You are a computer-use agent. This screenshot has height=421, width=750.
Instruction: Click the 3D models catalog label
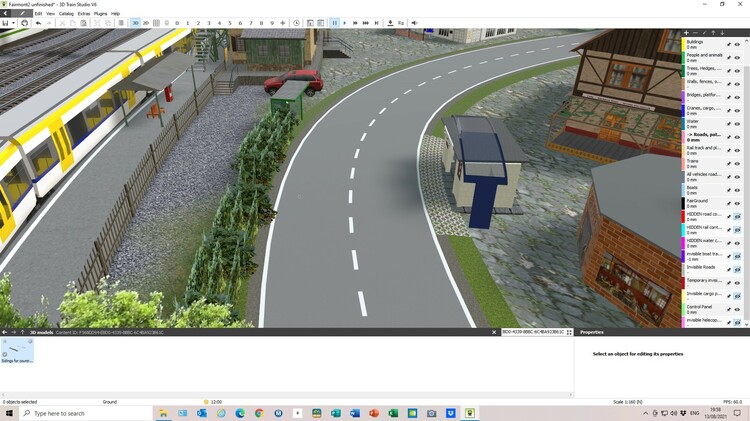click(x=42, y=332)
